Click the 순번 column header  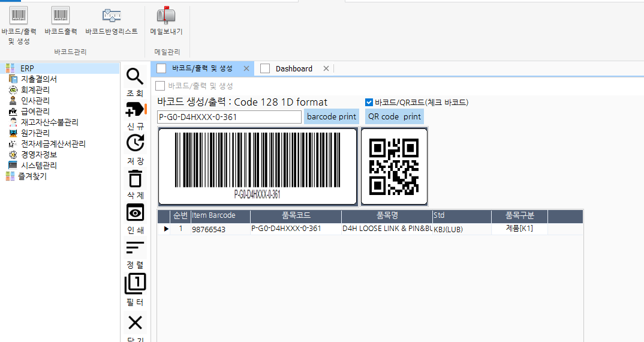coord(180,215)
